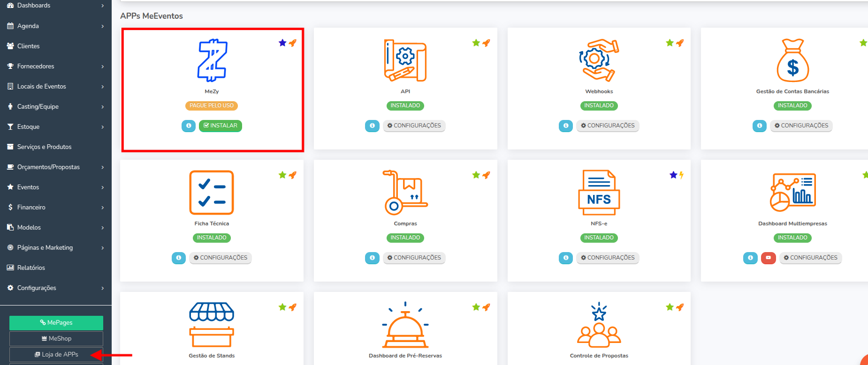Screen dimensions: 868x365
Task: Expand the Estoque menu chevron
Action: (103, 127)
